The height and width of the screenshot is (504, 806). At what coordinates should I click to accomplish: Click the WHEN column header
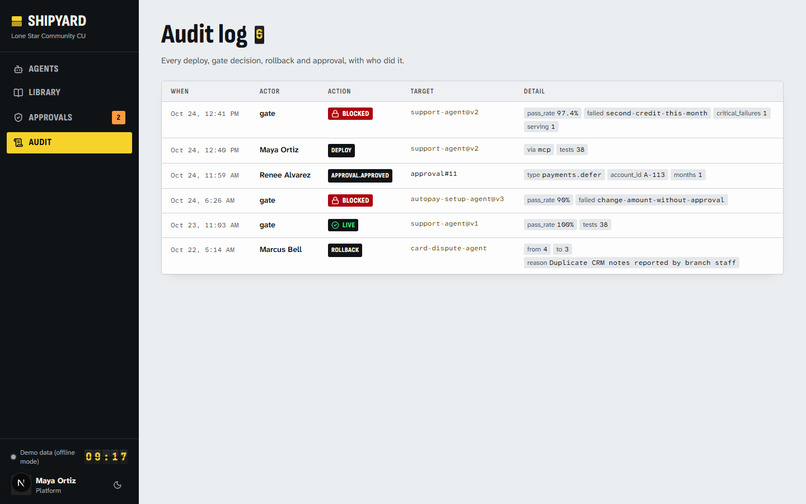(x=179, y=92)
